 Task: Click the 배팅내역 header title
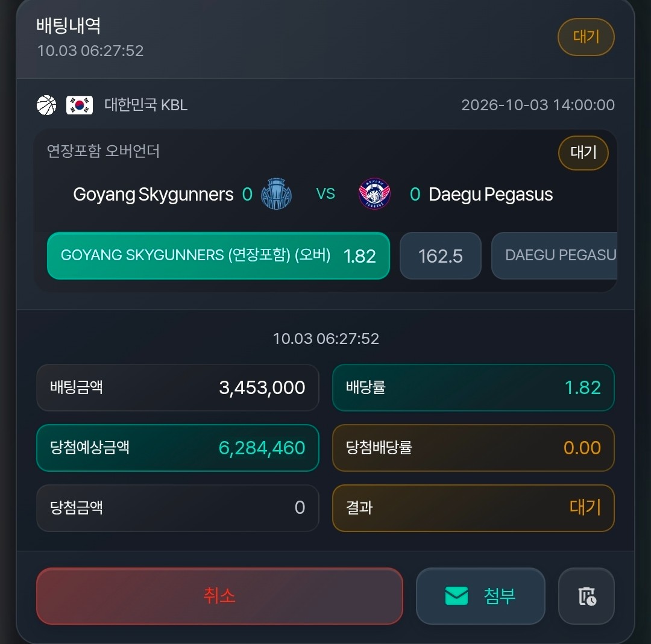click(69, 26)
